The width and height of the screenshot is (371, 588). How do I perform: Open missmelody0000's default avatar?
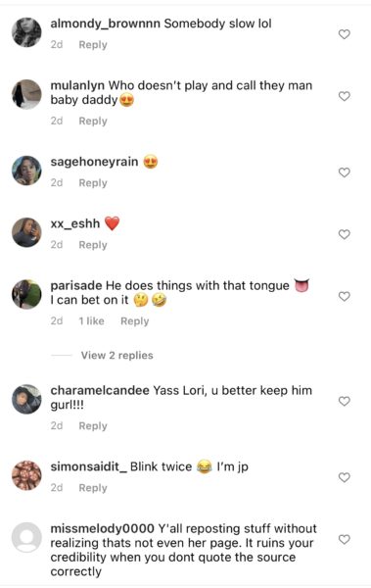click(26, 537)
